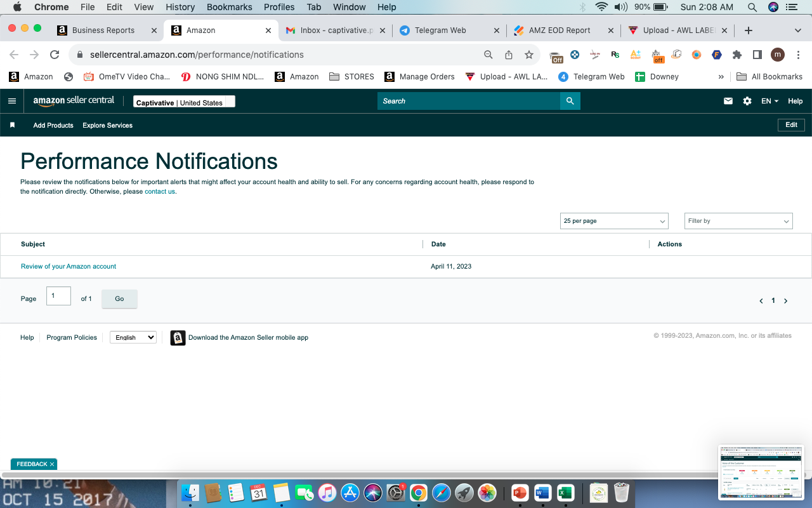Open the History menu in the menu bar
Screen dimensions: 812x508
tap(180, 7)
